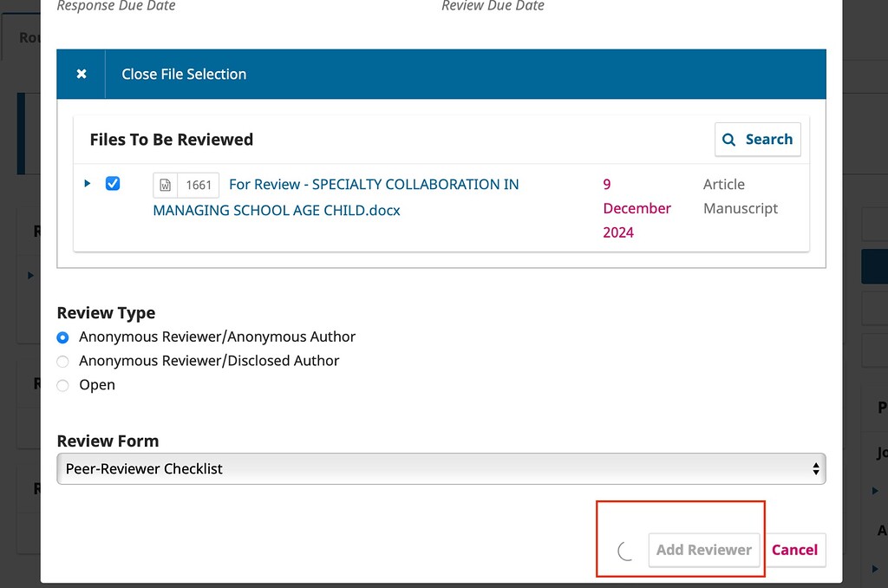Cancel the reviewer assignment dialog
The width and height of the screenshot is (888, 588).
coord(794,550)
